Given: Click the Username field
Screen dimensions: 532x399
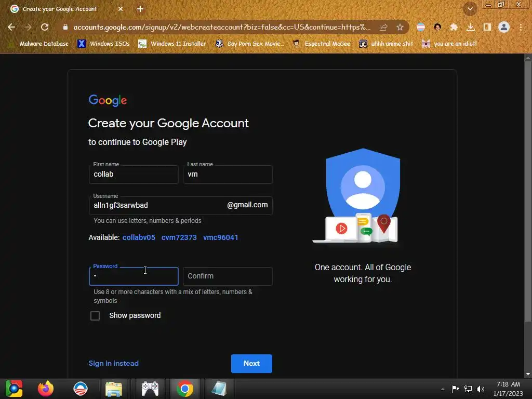Looking at the screenshot, I should pos(180,205).
